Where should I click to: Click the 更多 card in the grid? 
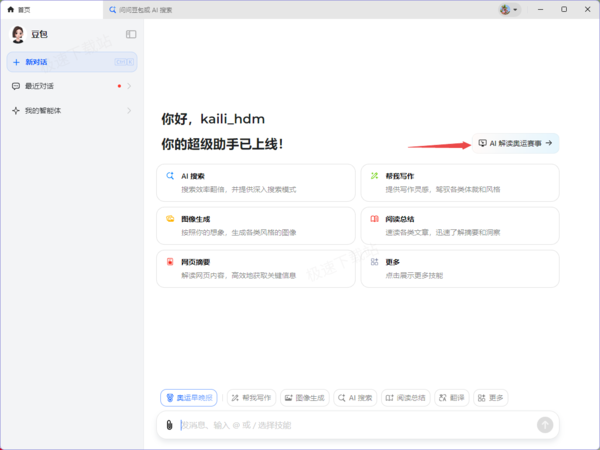coord(460,269)
